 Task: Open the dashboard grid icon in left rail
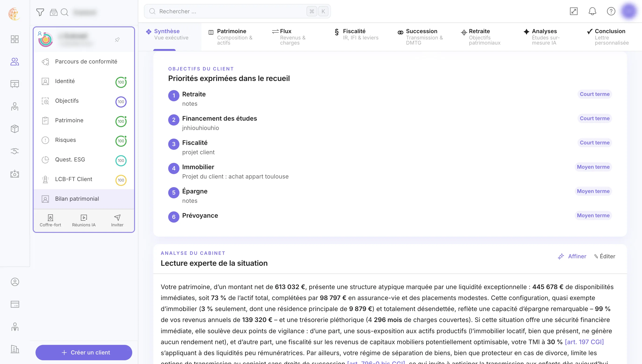click(x=15, y=39)
